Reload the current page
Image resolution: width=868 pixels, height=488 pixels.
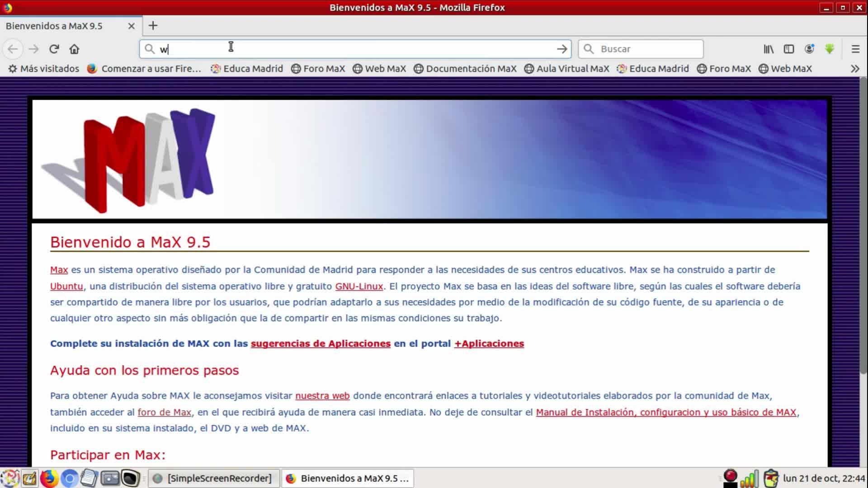coord(54,49)
